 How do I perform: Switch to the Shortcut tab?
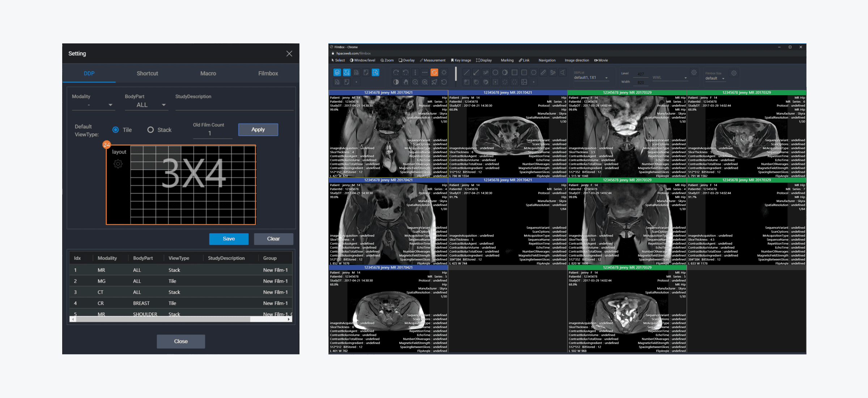[147, 73]
